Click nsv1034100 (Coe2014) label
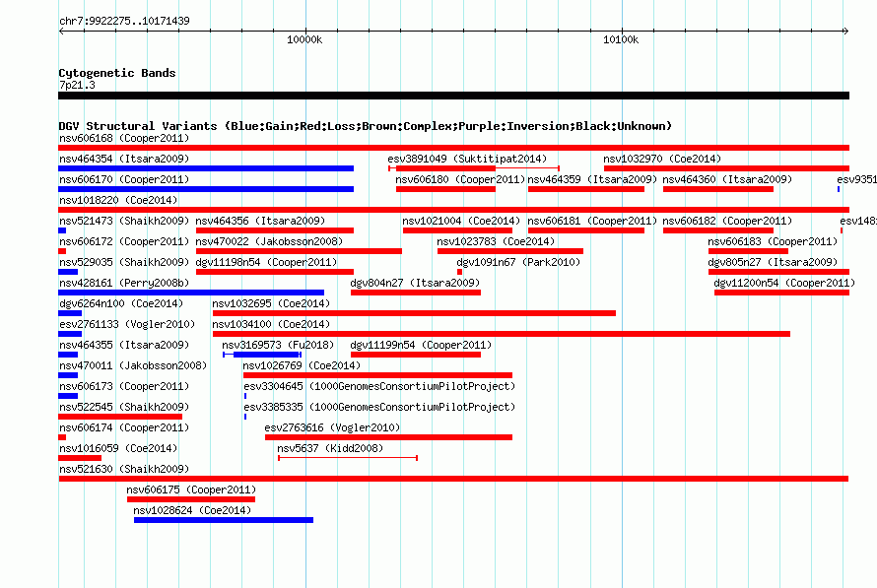The height and width of the screenshot is (588, 877). [271, 324]
